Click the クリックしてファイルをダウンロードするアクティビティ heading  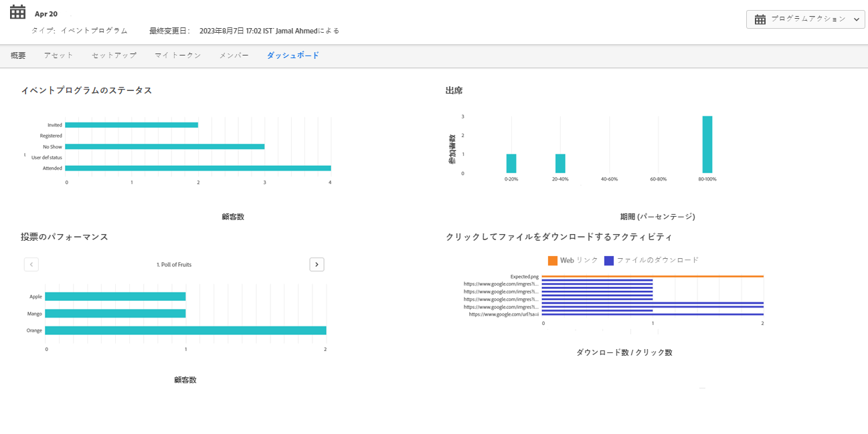coord(559,237)
